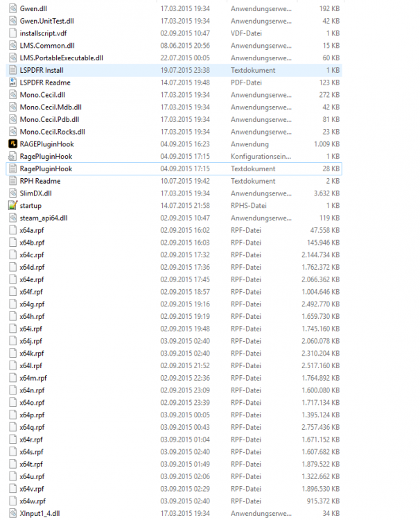This screenshot has width=420, height=520.
Task: Select the file name x64l.rpf
Action: click(x=30, y=365)
